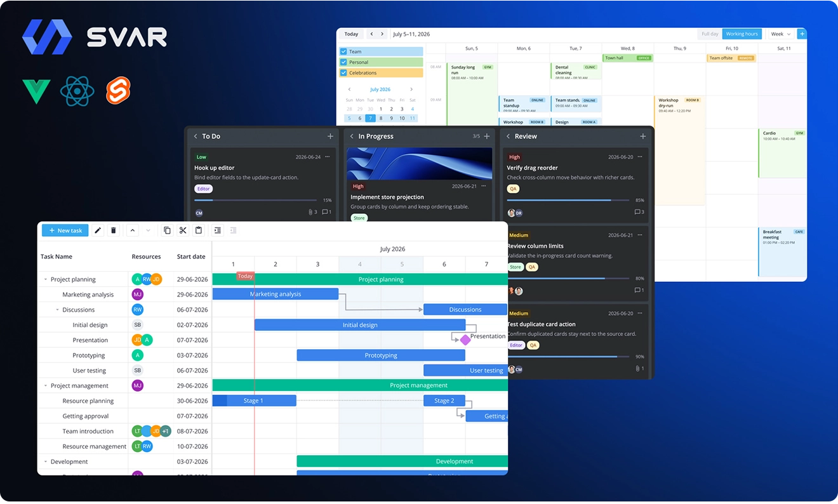Add a card to the Review column
The width and height of the screenshot is (838, 504).
pos(643,136)
